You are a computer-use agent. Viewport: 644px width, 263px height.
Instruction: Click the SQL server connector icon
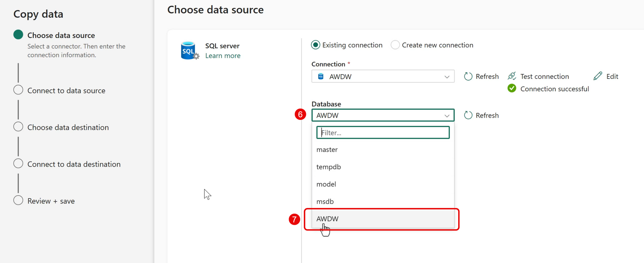pyautogui.click(x=189, y=50)
